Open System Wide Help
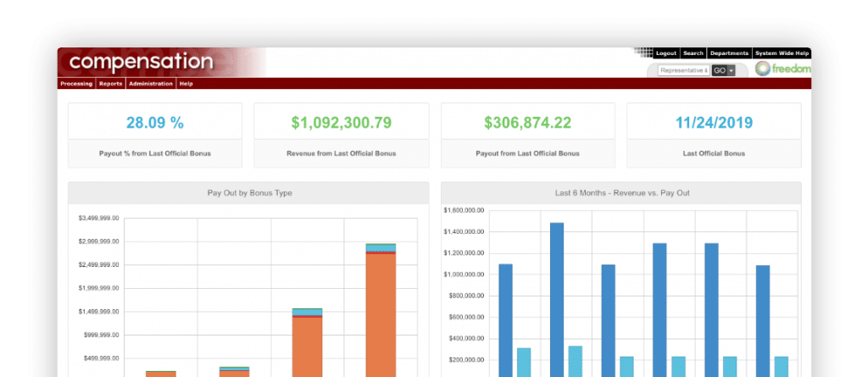Viewport: 868px width, 377px height. (x=782, y=53)
